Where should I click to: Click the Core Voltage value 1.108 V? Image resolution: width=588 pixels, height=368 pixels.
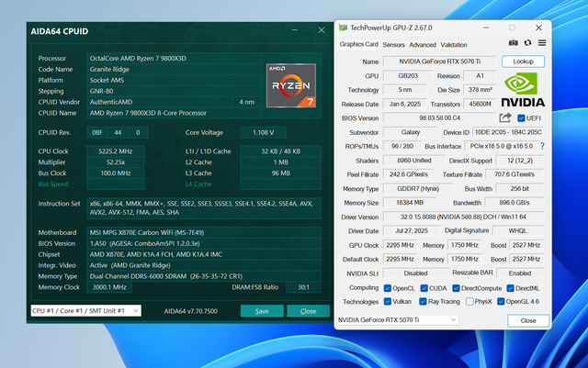point(264,133)
